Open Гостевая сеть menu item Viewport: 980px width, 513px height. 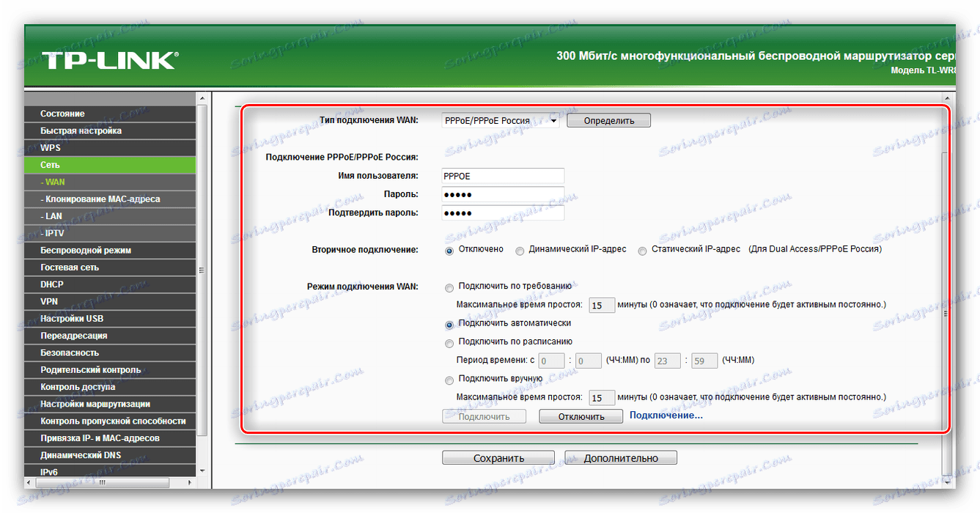coord(110,267)
